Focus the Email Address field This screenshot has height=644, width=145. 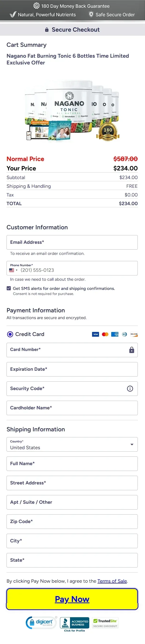point(72,242)
